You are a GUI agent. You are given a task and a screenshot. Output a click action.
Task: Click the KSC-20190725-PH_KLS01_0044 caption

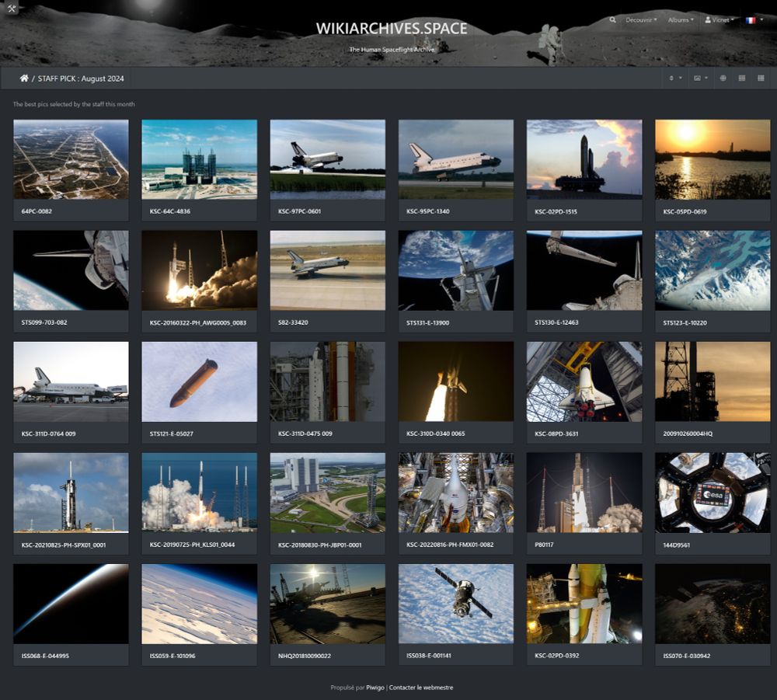(x=192, y=545)
